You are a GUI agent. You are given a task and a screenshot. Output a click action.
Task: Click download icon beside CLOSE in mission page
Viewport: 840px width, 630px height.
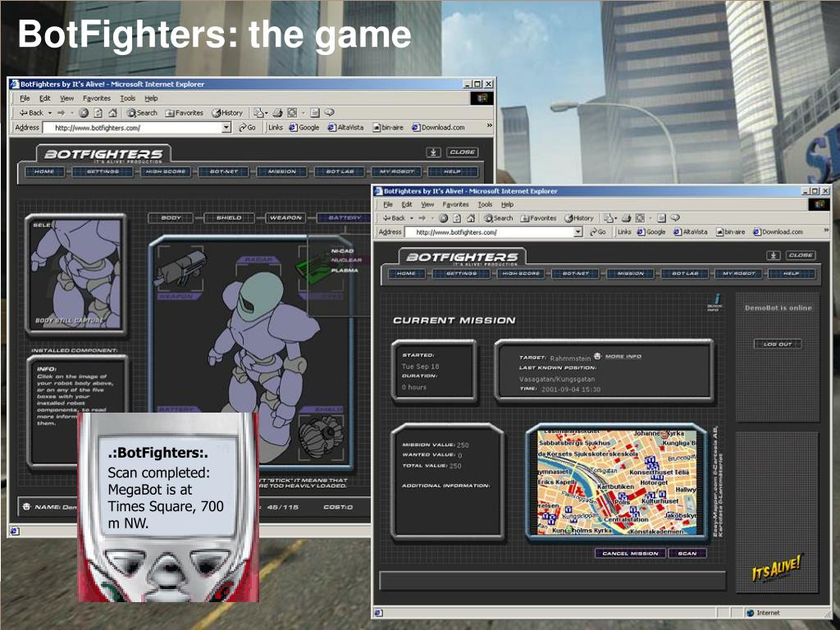[773, 256]
